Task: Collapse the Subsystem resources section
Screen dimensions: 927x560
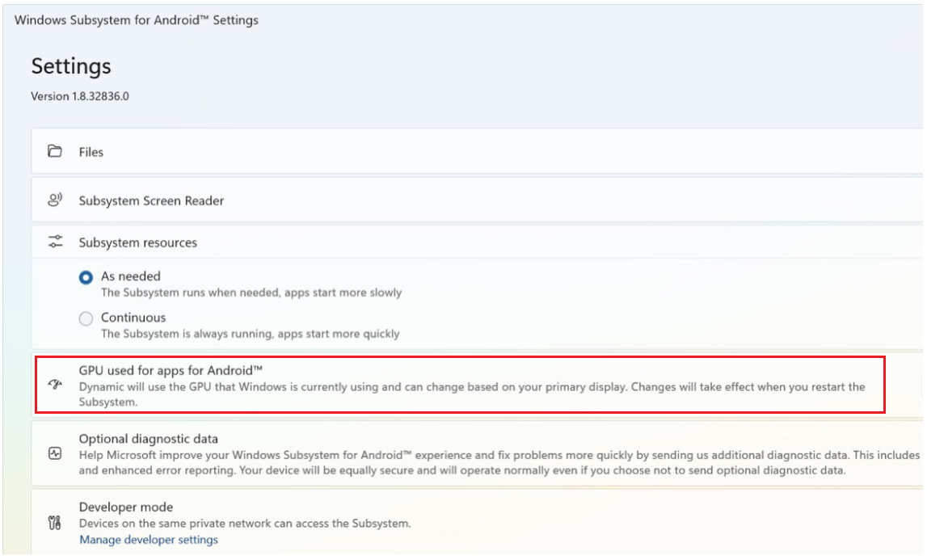Action: point(138,242)
